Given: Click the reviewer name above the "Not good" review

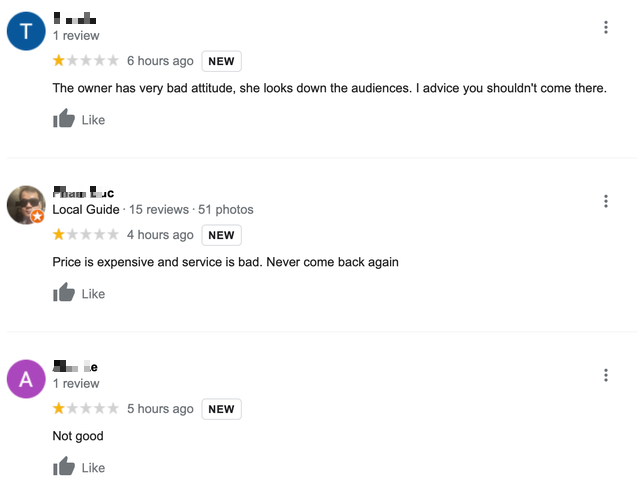Looking at the screenshot, I should coord(75,367).
